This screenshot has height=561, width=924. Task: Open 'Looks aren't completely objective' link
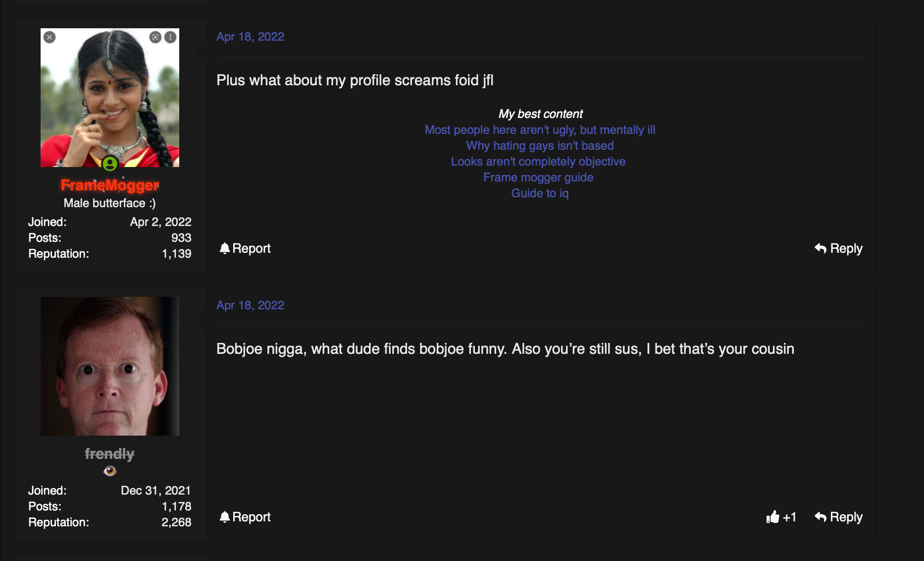coord(538,162)
